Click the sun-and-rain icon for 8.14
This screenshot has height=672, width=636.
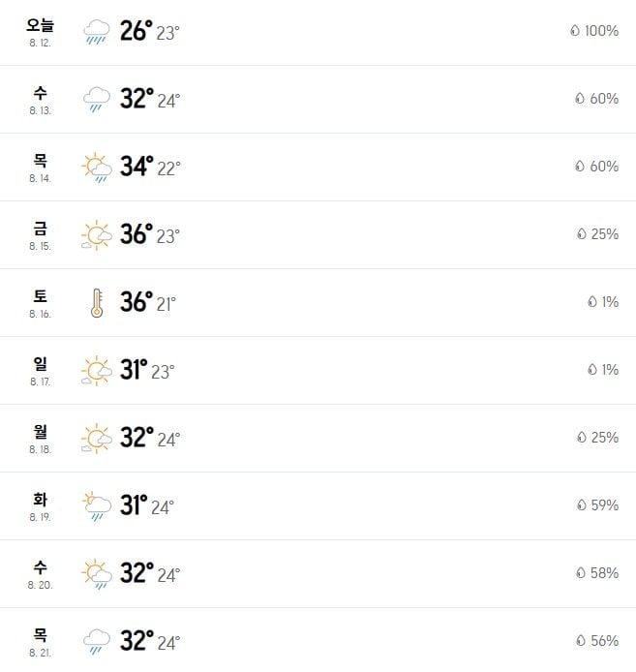coord(97,168)
